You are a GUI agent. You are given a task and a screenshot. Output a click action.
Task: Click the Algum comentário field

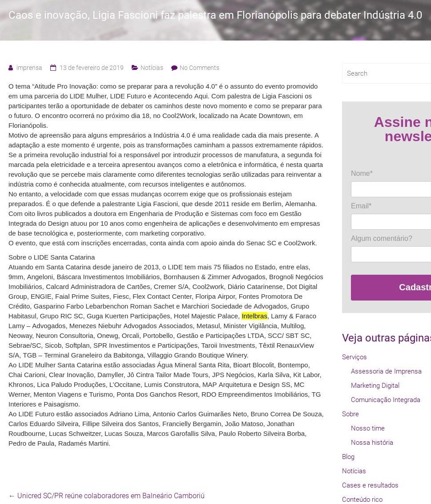tap(391, 254)
